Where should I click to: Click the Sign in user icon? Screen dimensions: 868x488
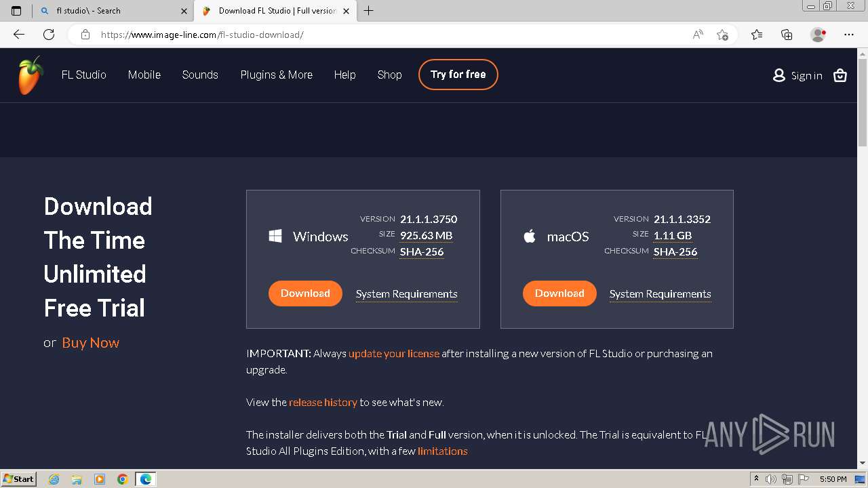tap(778, 75)
